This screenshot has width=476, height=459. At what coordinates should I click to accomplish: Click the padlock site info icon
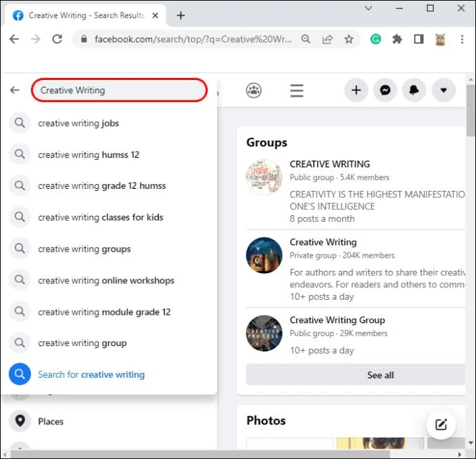point(84,39)
